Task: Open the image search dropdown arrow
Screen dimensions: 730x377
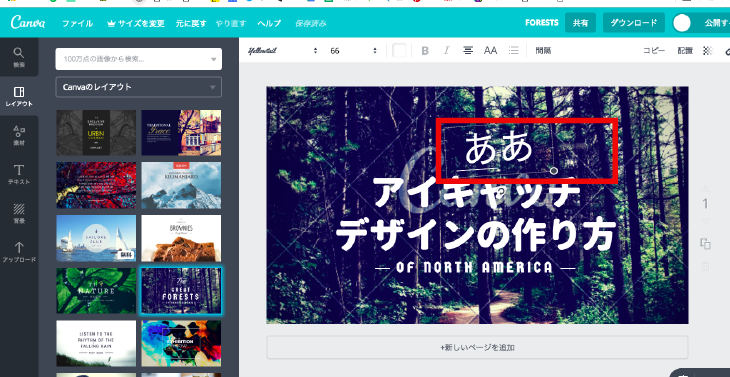Action: pos(214,60)
